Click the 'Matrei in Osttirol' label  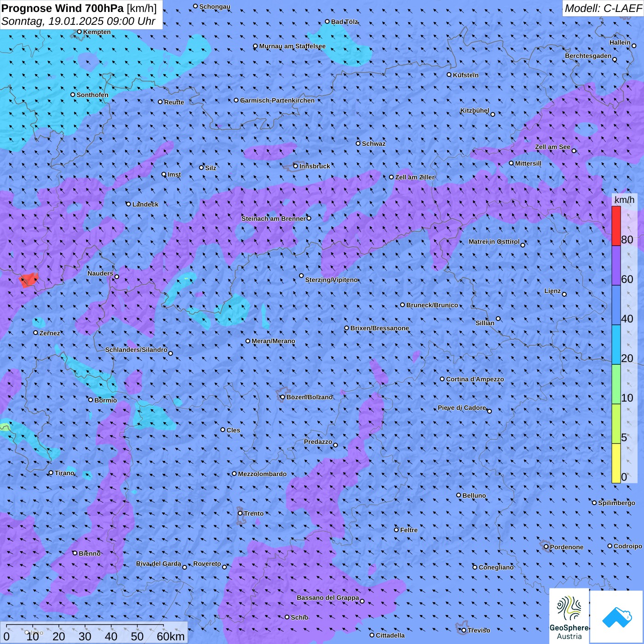(494, 241)
